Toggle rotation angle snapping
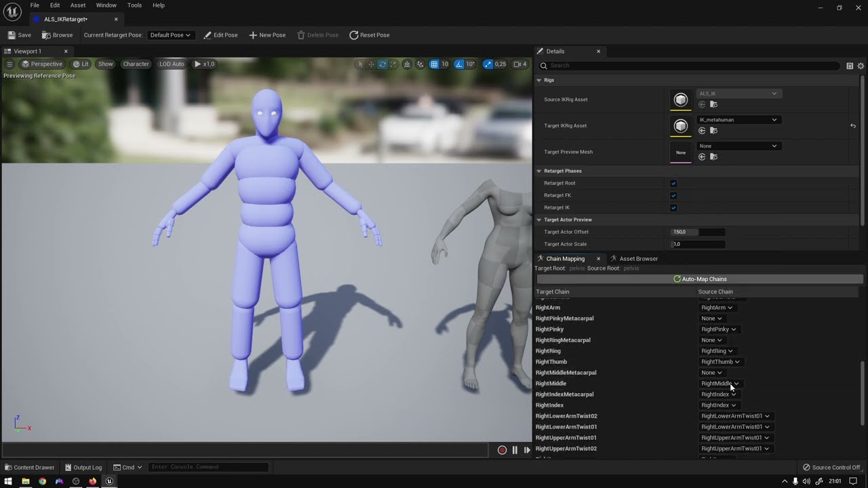The image size is (868, 488). click(x=459, y=64)
